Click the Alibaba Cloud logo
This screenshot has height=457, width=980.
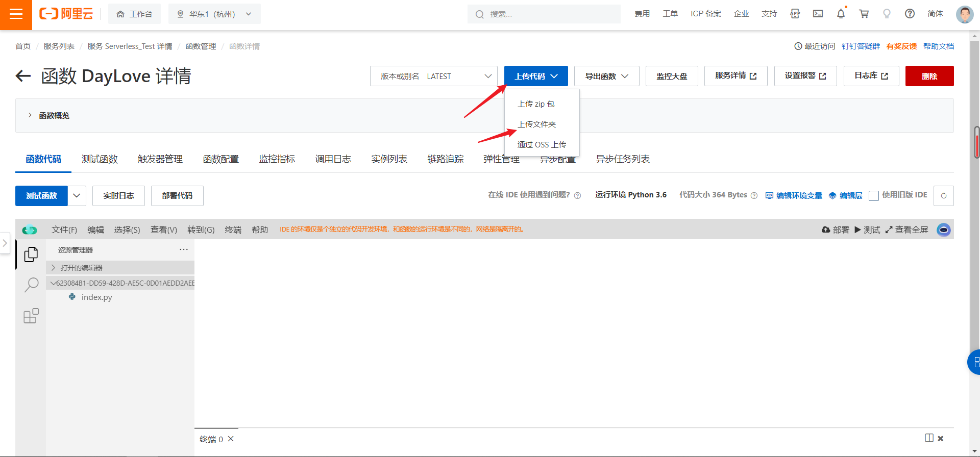[66, 14]
